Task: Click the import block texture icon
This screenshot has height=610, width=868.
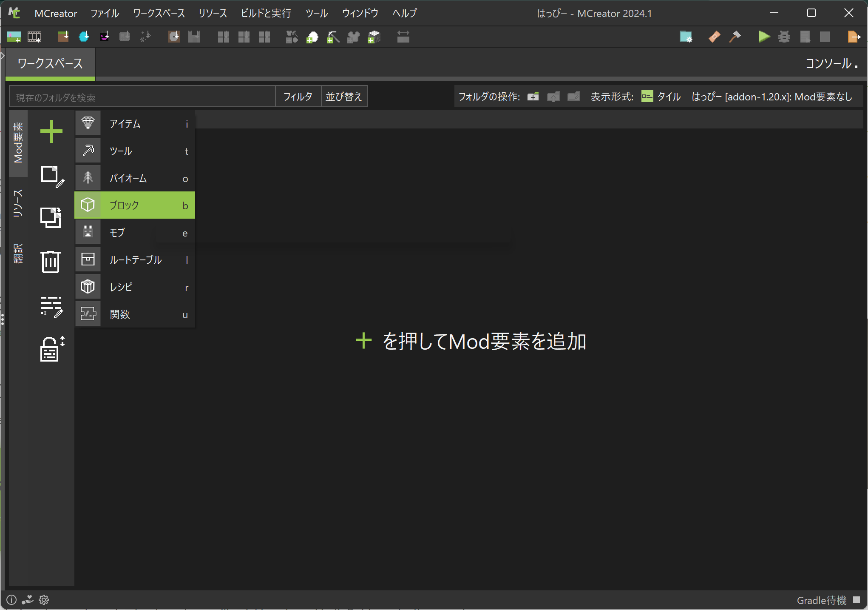Action: tap(63, 37)
